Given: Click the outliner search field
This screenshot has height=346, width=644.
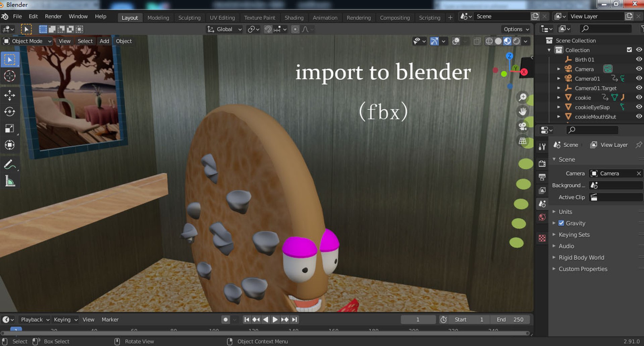Looking at the screenshot, I should 605,29.
